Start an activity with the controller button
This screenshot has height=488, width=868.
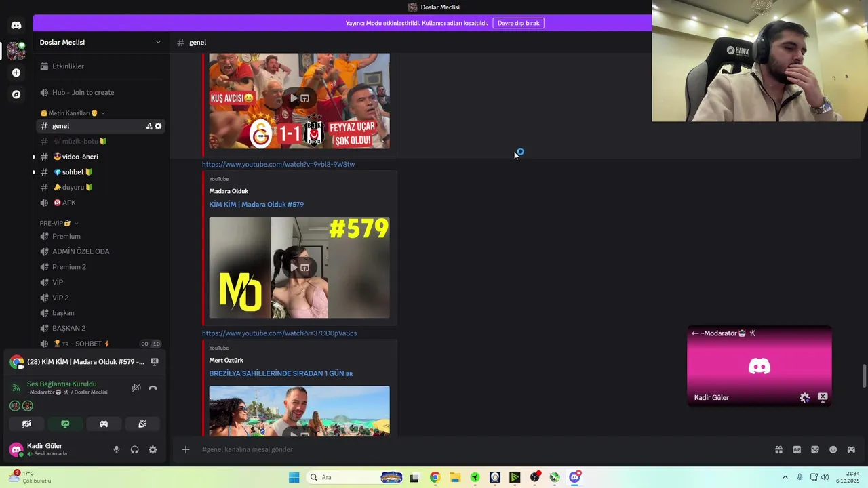pyautogui.click(x=104, y=424)
